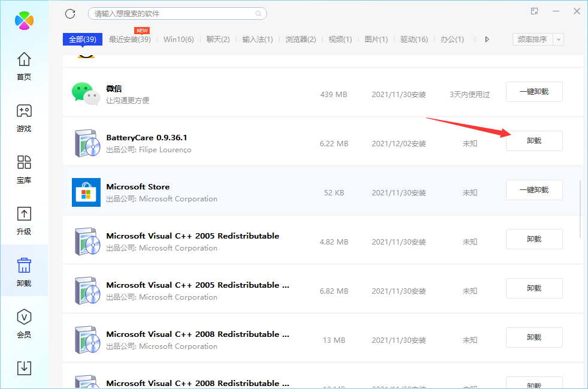The image size is (588, 389).
Task: Click 一键卸载 for 微信
Action: point(534,92)
